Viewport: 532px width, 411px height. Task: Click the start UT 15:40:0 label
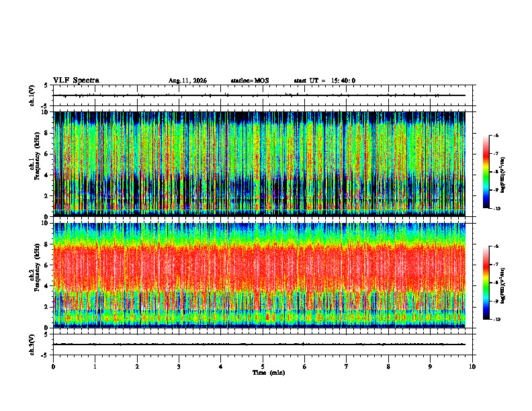tap(324, 81)
